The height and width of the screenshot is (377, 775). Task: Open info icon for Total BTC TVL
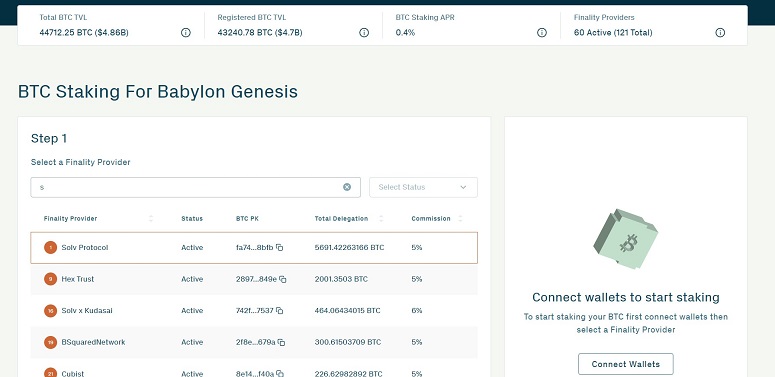pyautogui.click(x=185, y=33)
